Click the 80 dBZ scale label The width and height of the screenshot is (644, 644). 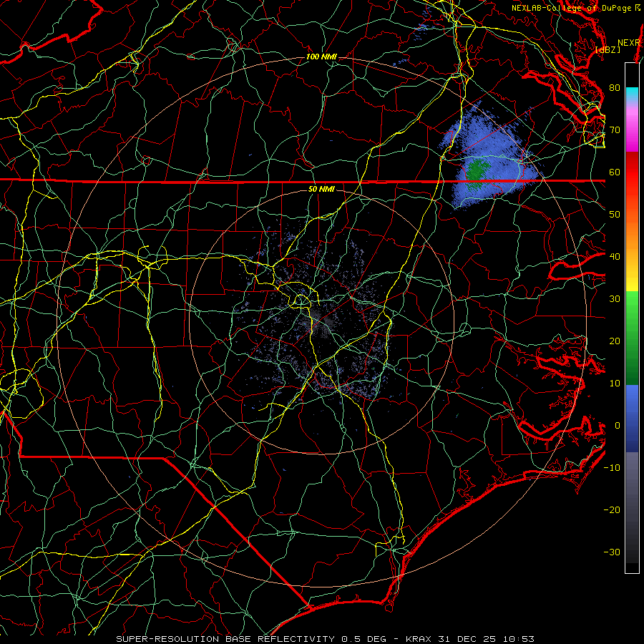point(615,87)
